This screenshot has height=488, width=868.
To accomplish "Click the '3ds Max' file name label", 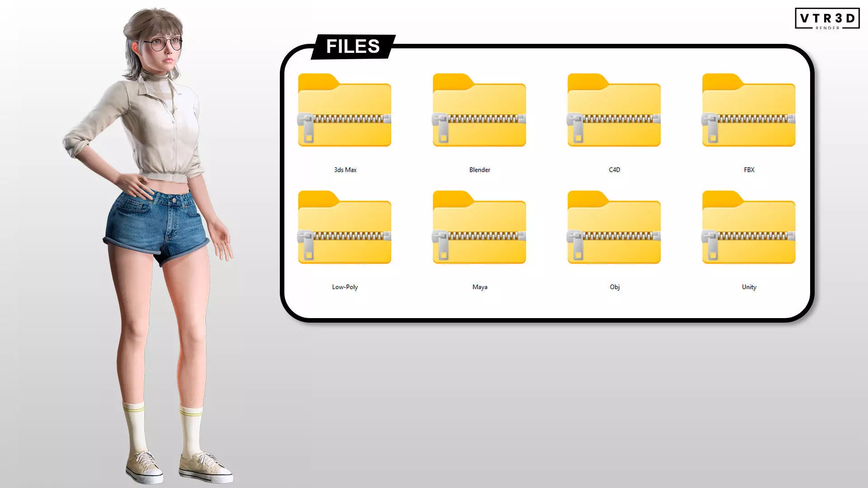I will pyautogui.click(x=345, y=170).
